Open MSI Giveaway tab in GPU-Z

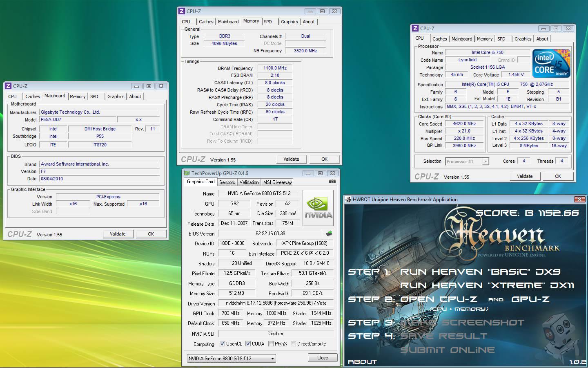(x=277, y=182)
